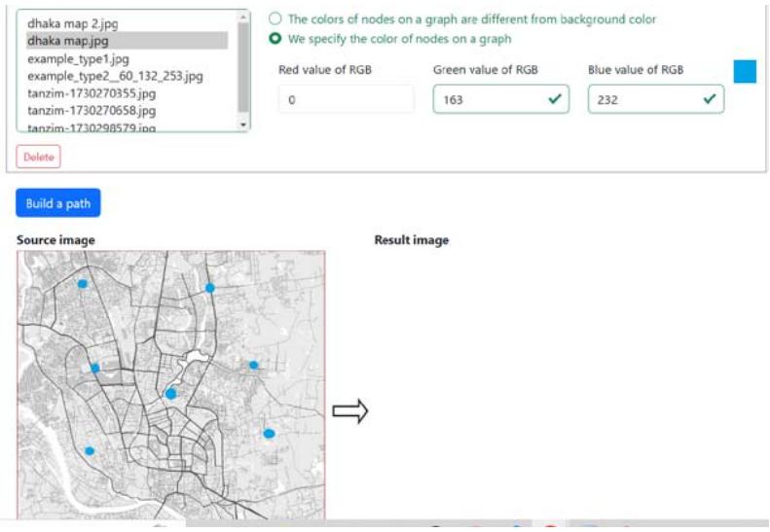The image size is (770, 532).
Task: Choose dhaka map.jpg from the list
Action: point(67,41)
